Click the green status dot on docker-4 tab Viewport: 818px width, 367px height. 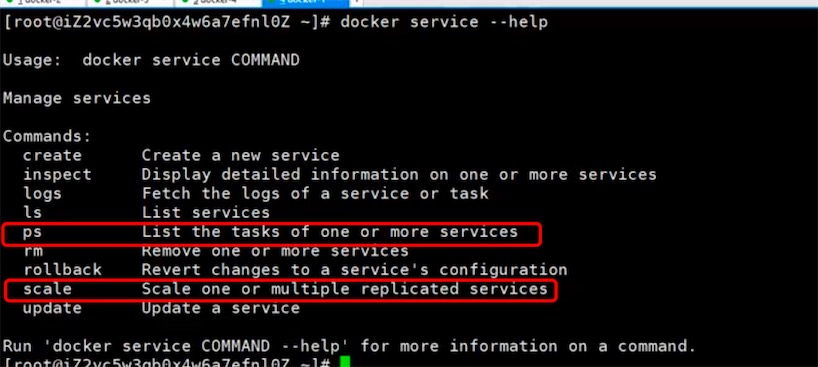[185, 2]
